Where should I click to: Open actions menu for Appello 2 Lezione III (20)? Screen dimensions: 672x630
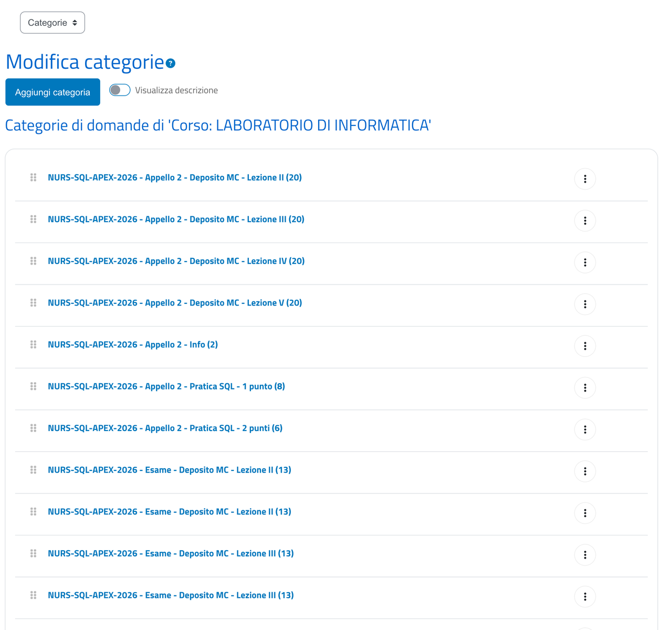pos(585,220)
